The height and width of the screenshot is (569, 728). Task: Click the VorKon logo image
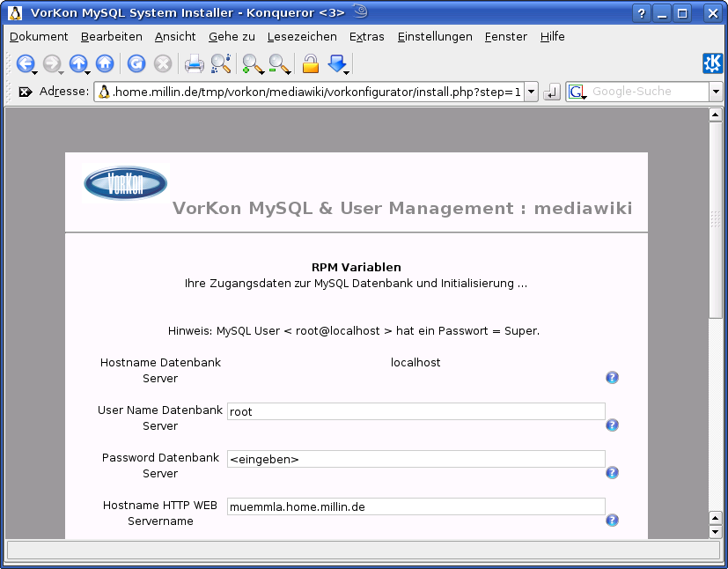(125, 183)
